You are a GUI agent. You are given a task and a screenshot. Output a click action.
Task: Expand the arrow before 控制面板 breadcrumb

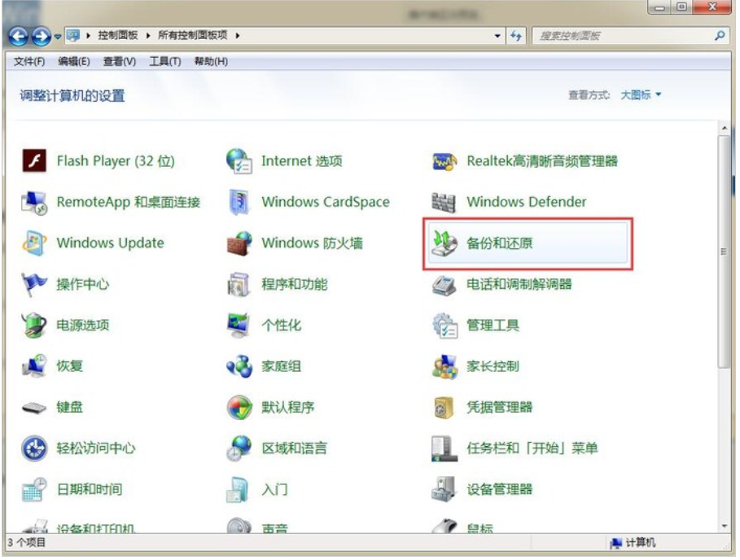[x=88, y=35]
